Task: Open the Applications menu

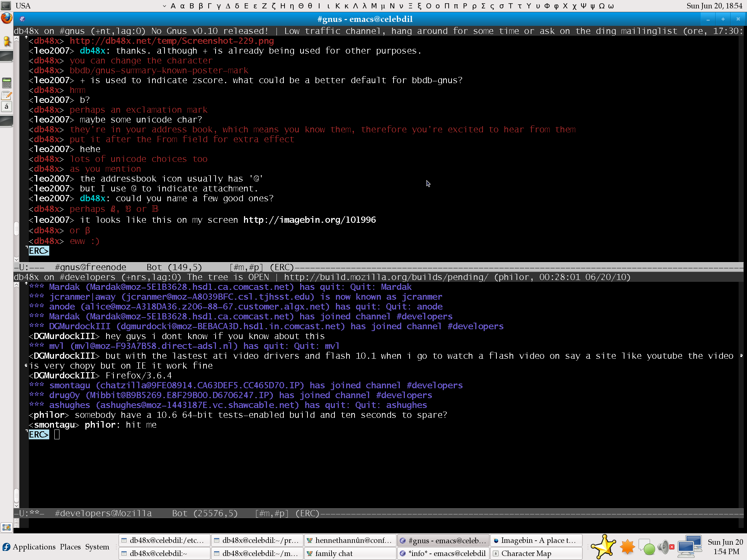Action: point(34,547)
